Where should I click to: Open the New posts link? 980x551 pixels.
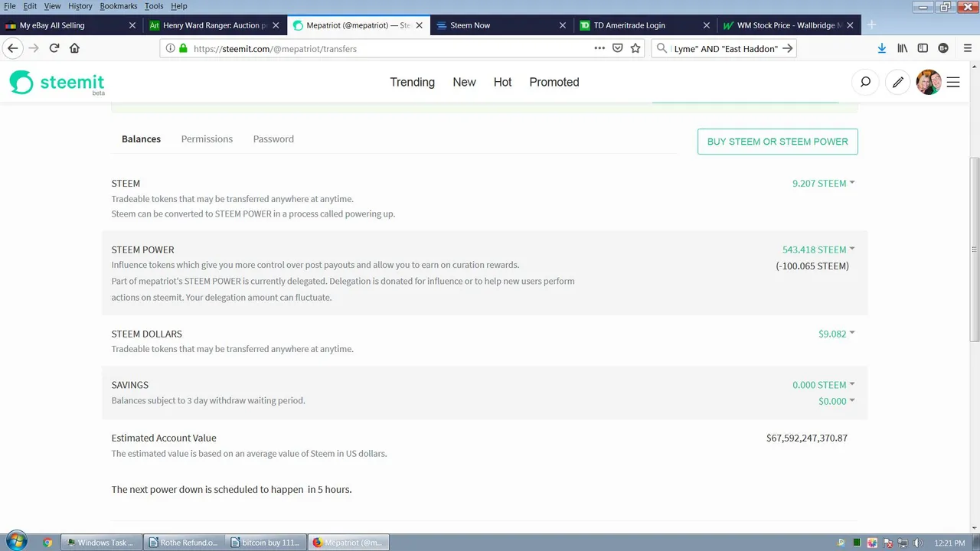[x=464, y=82]
